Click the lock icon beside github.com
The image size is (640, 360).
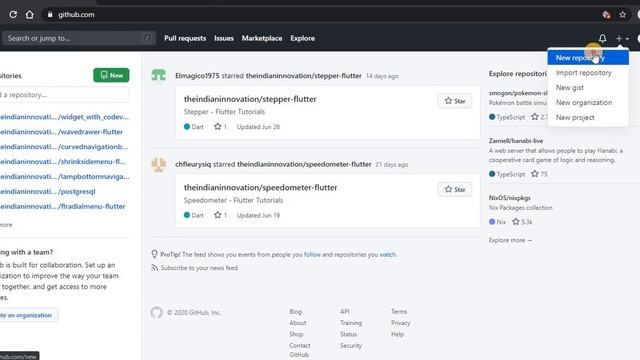[50, 15]
